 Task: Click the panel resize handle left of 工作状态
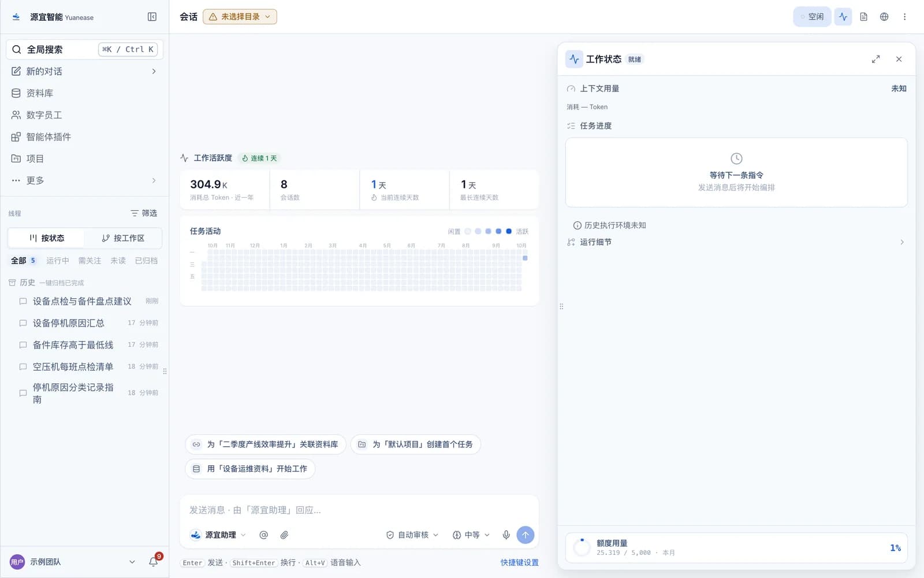tap(561, 306)
